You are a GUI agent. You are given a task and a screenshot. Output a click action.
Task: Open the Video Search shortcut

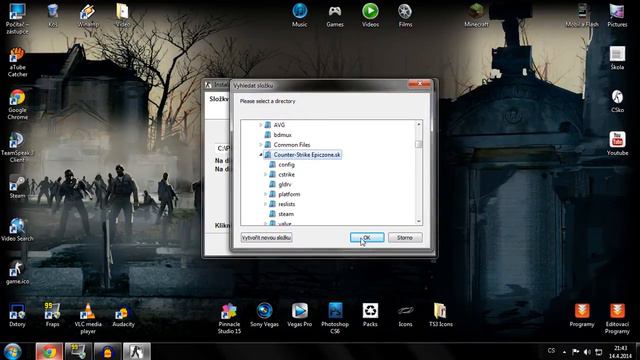pos(17,229)
